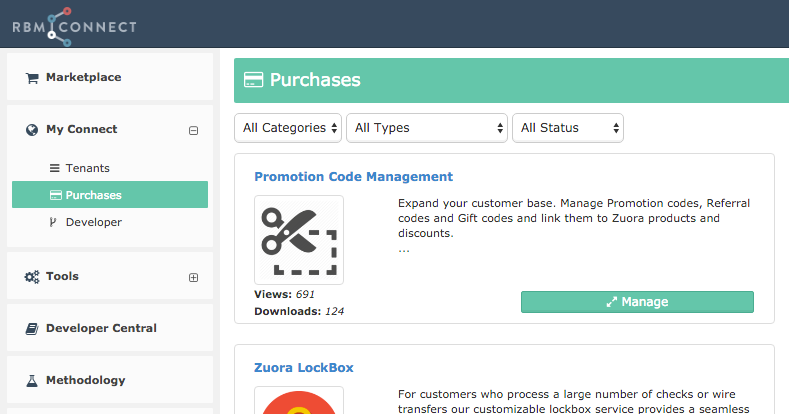Click the Purchases header card icon
This screenshot has width=789, height=414.
(254, 80)
